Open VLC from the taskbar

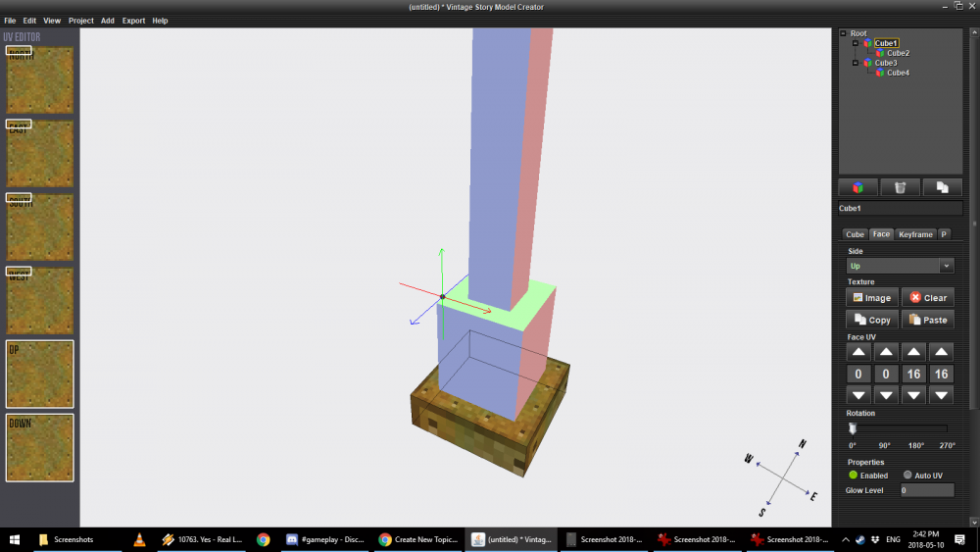tap(140, 539)
